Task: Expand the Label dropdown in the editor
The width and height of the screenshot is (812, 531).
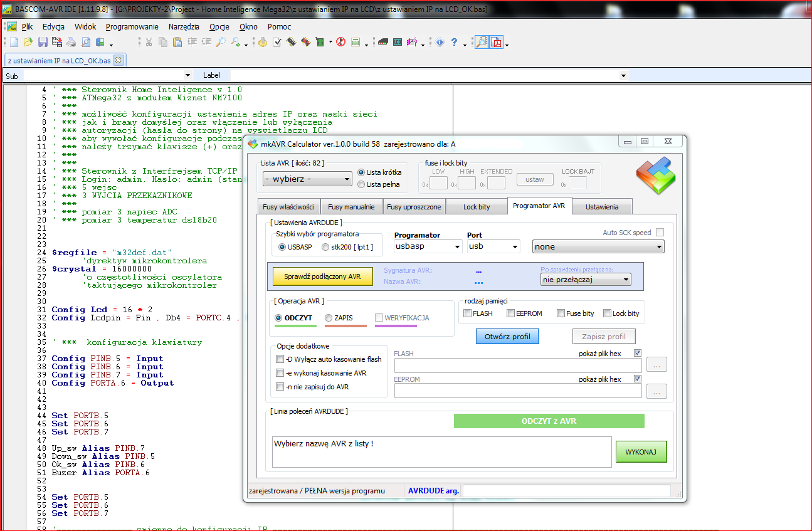Action: pyautogui.click(x=623, y=76)
